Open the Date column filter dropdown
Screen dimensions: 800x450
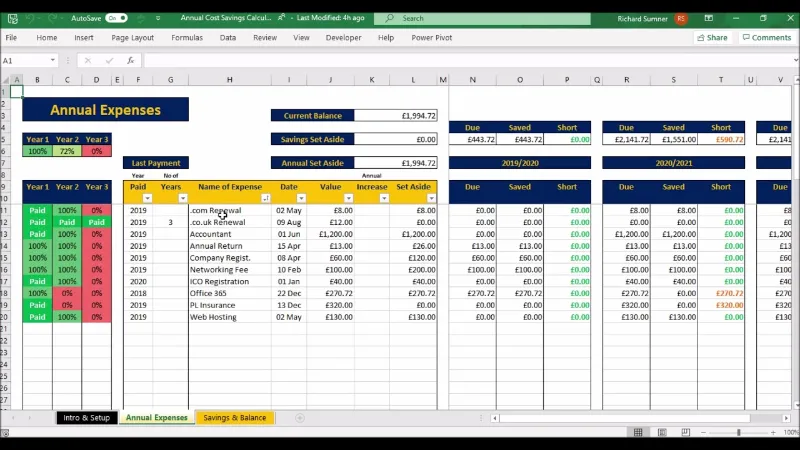tap(301, 198)
